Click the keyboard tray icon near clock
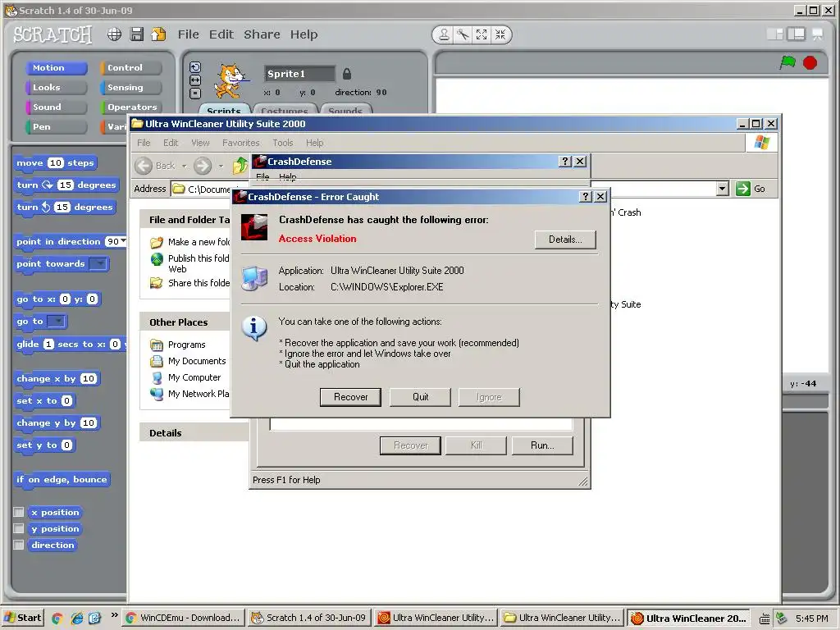 (765, 619)
